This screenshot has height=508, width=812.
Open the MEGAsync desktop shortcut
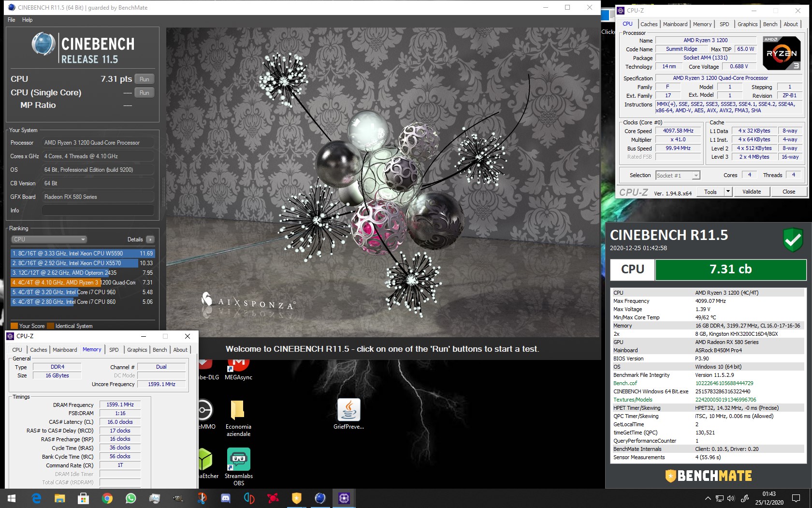[239, 369]
